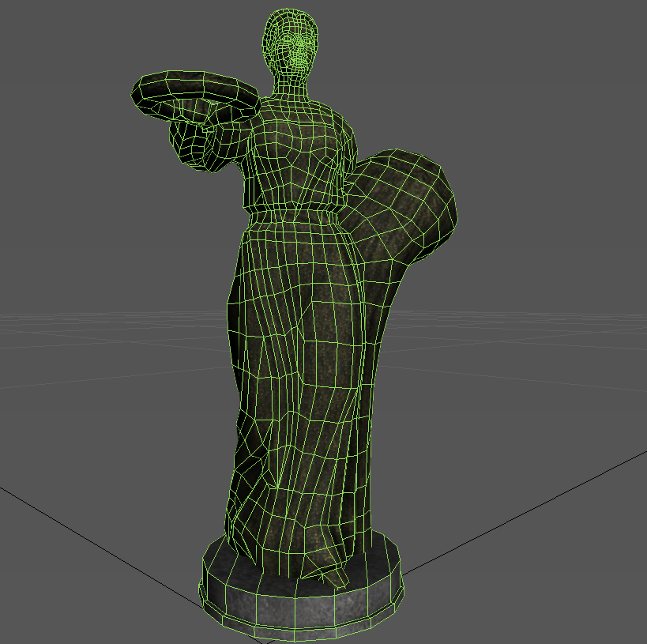Click the waist belt area of the statue

300,213
